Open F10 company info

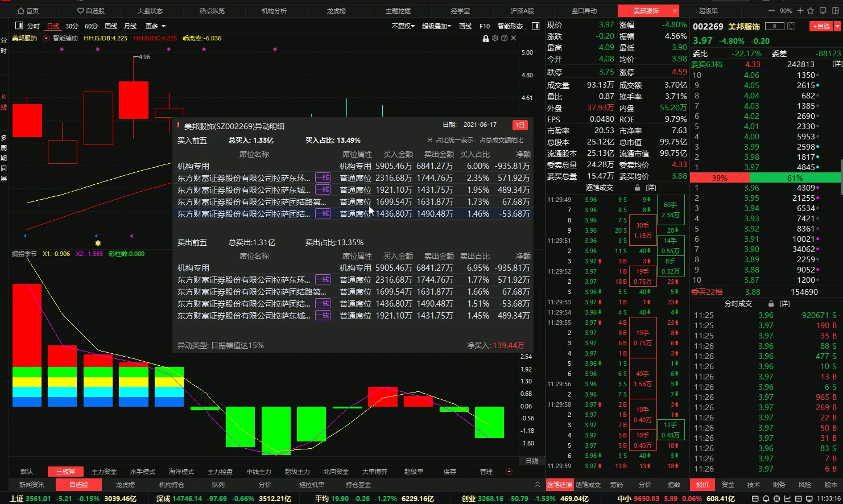click(x=485, y=26)
